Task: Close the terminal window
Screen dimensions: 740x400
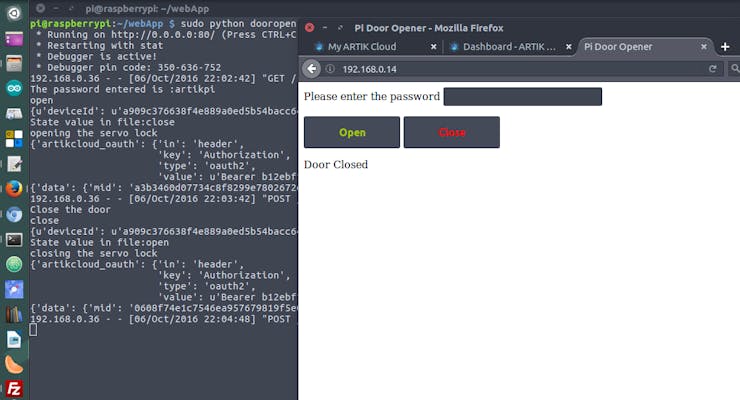Action: click(41, 8)
